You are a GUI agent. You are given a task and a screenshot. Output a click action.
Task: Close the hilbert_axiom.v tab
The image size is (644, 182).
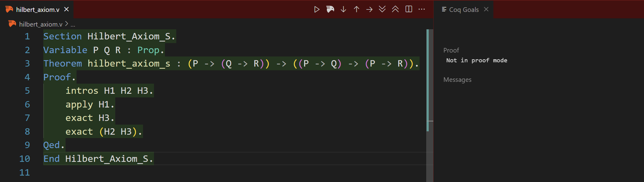click(x=66, y=9)
